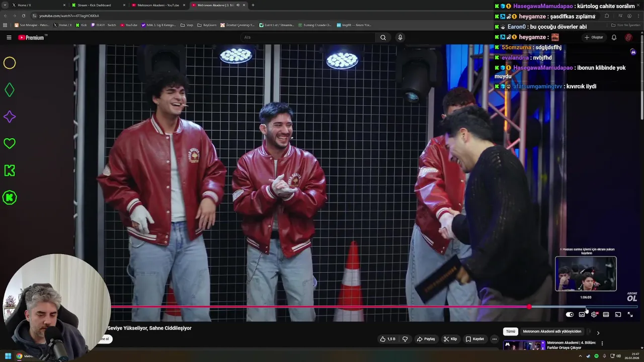Open Windows Start menu
The image size is (644, 362).
8,356
